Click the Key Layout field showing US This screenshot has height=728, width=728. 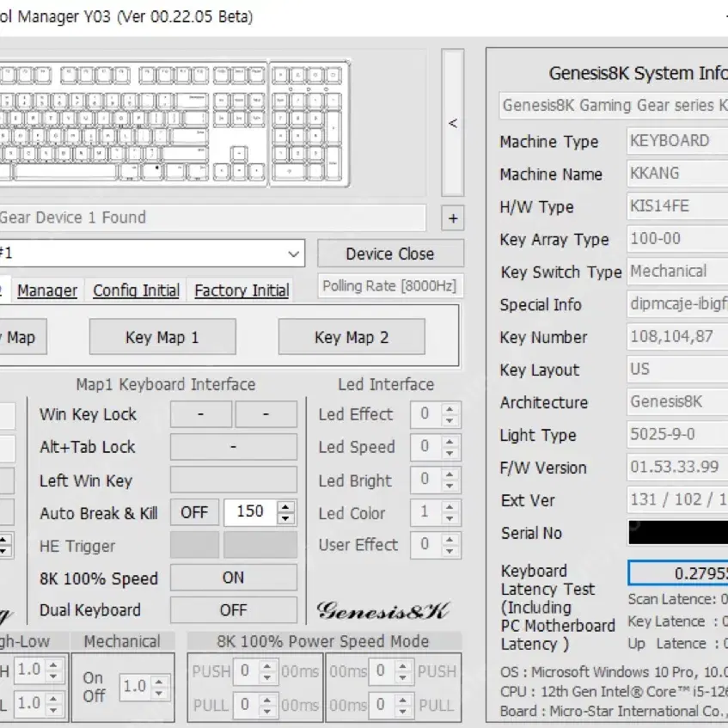677,369
